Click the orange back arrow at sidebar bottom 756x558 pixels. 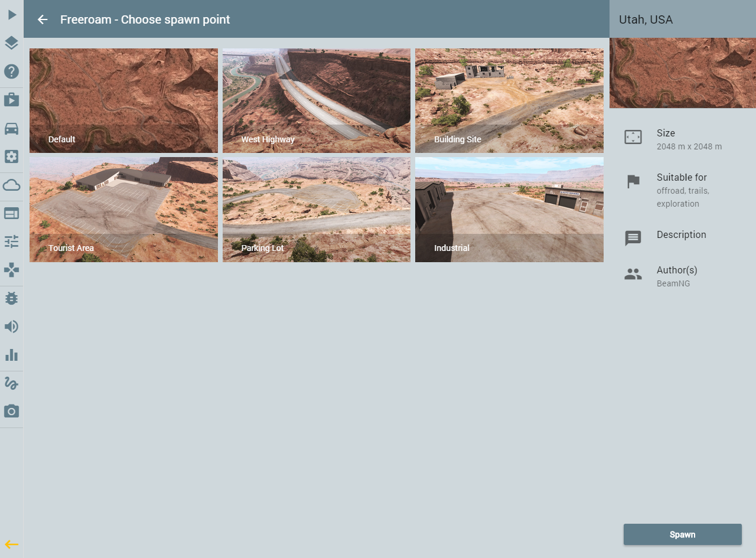[x=12, y=544]
